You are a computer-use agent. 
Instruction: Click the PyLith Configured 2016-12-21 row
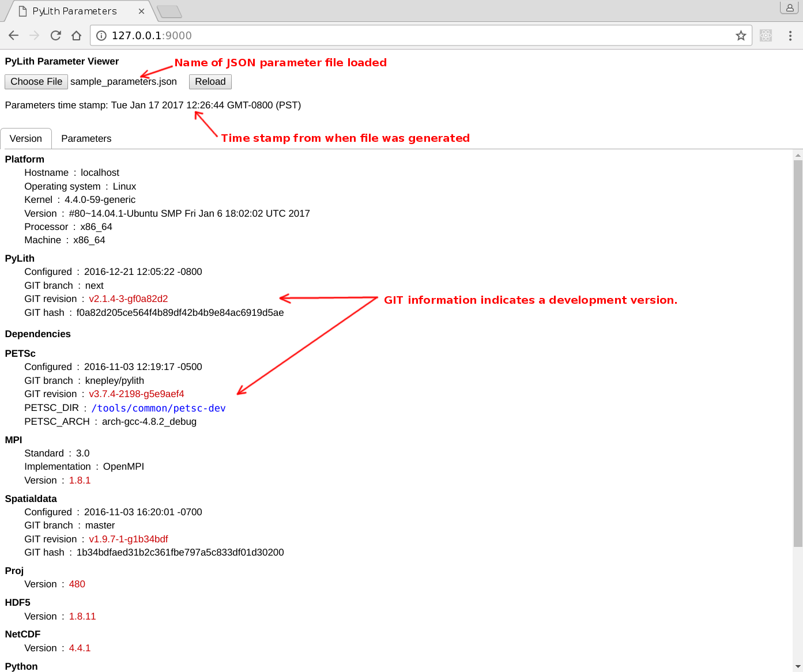[x=113, y=271]
